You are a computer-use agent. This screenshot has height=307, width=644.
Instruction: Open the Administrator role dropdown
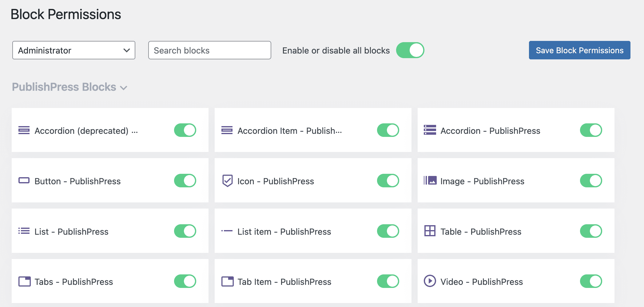click(74, 50)
